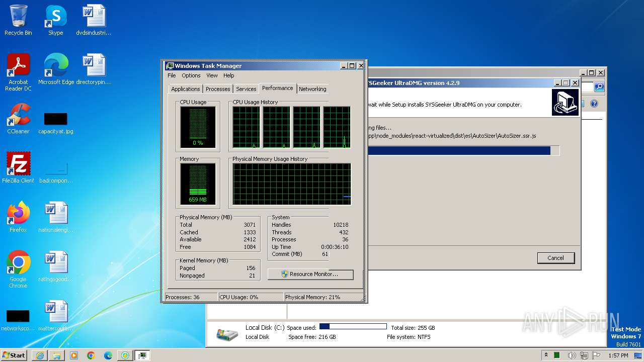644x362 pixels.
Task: Select the Performance tab
Action: tap(277, 88)
